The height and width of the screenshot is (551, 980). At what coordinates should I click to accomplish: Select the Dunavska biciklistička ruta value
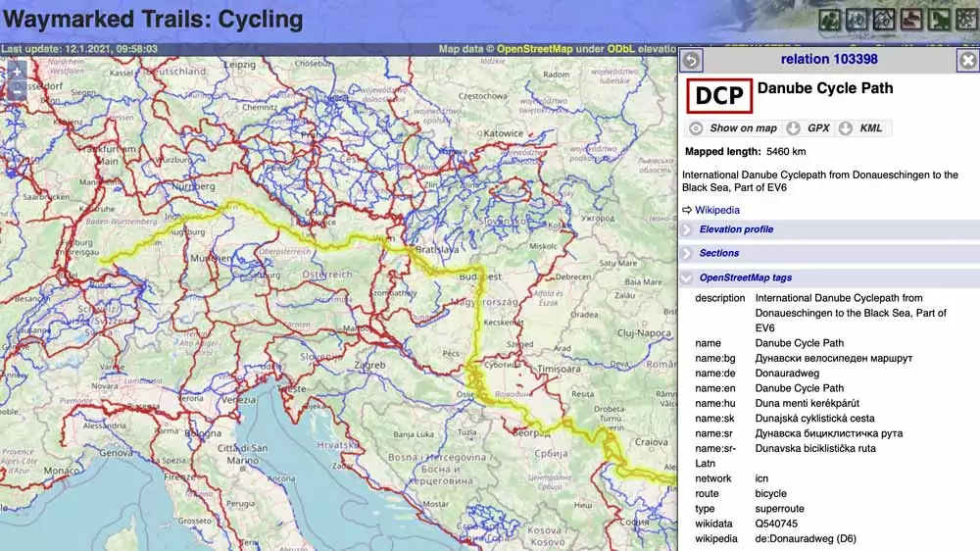tap(815, 448)
